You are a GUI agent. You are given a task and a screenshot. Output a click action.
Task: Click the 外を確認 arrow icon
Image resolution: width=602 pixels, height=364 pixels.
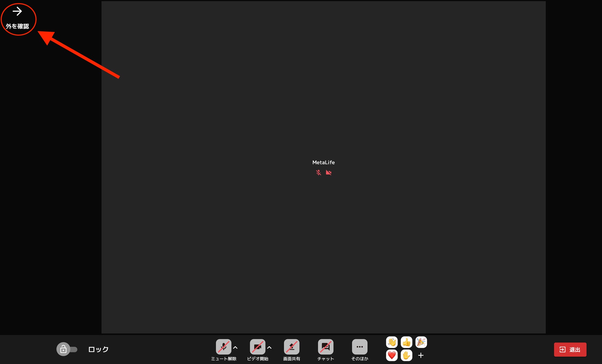17,12
